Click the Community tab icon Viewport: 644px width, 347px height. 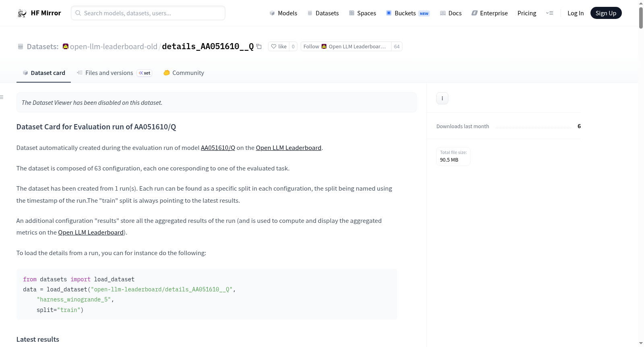167,73
